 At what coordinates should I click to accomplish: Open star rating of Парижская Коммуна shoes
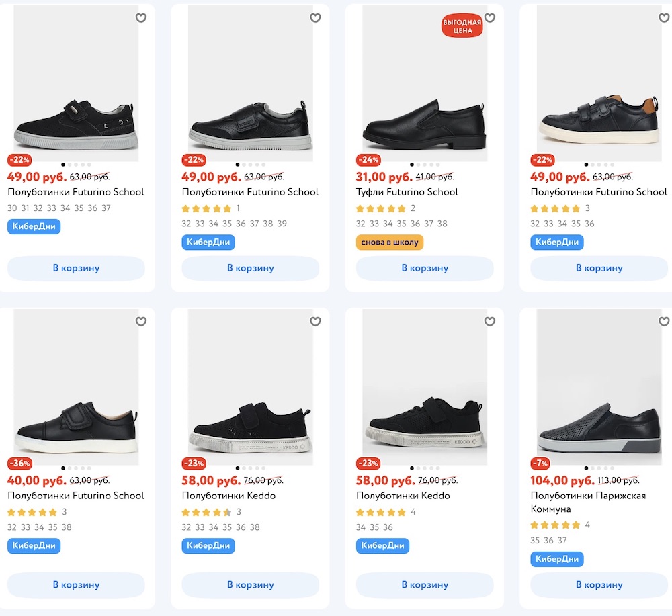point(555,525)
